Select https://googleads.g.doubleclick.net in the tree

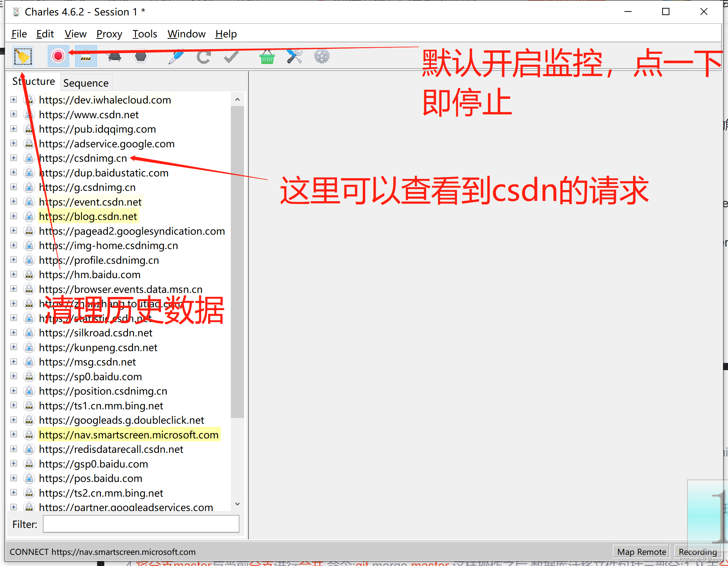[122, 420]
